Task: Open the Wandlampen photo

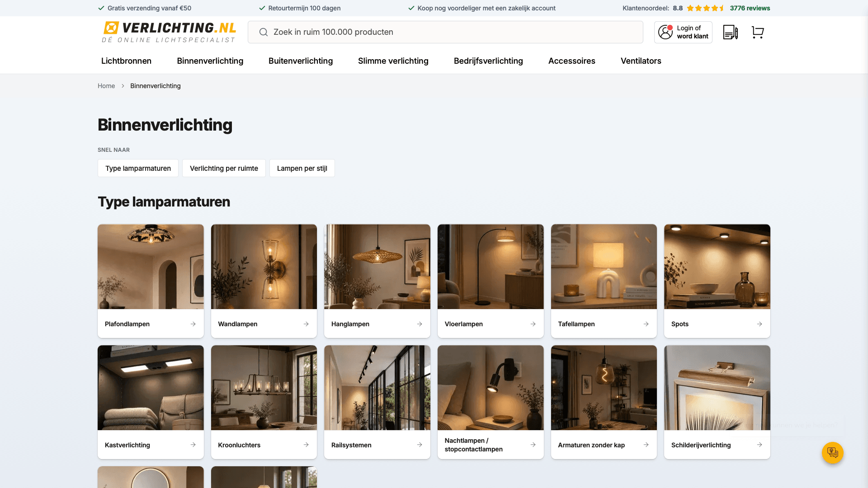Action: coord(264,267)
